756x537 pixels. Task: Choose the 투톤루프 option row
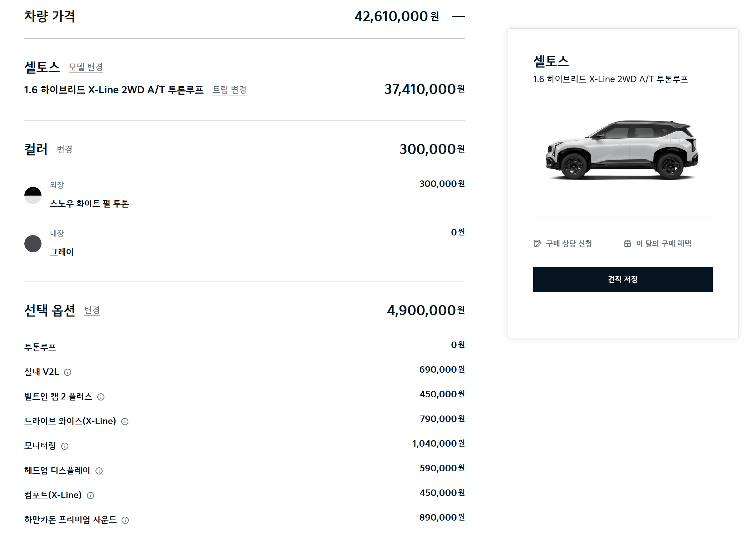click(40, 345)
